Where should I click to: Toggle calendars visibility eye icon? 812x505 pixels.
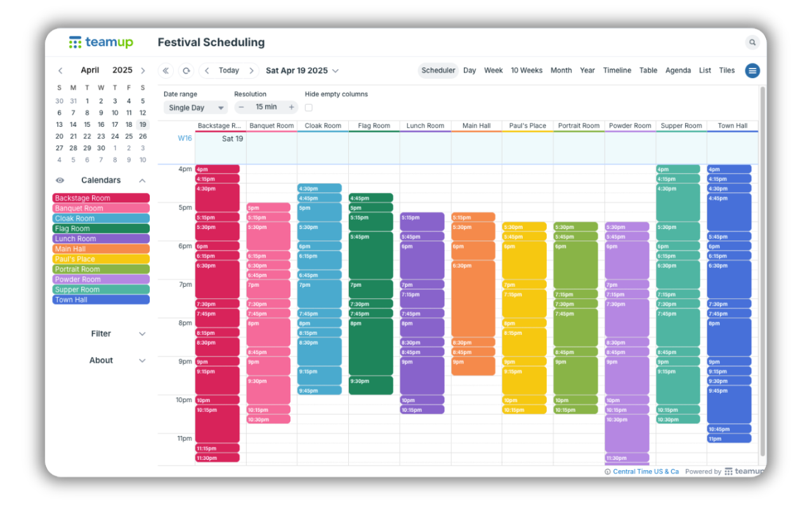60,180
